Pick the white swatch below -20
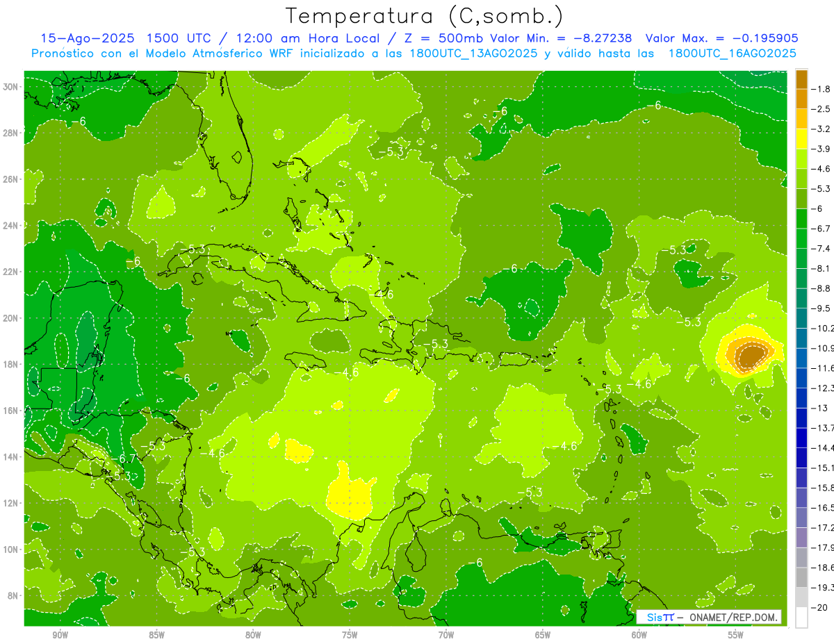 (x=801, y=618)
